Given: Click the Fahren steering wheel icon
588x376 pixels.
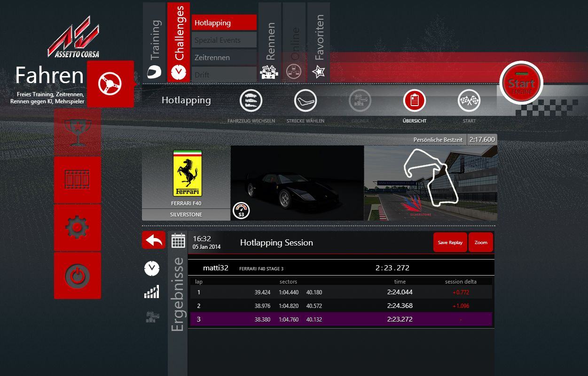Looking at the screenshot, I should pos(110,84).
